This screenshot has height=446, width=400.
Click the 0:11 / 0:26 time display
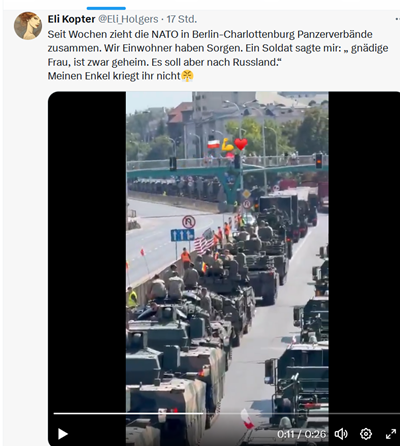point(301,434)
